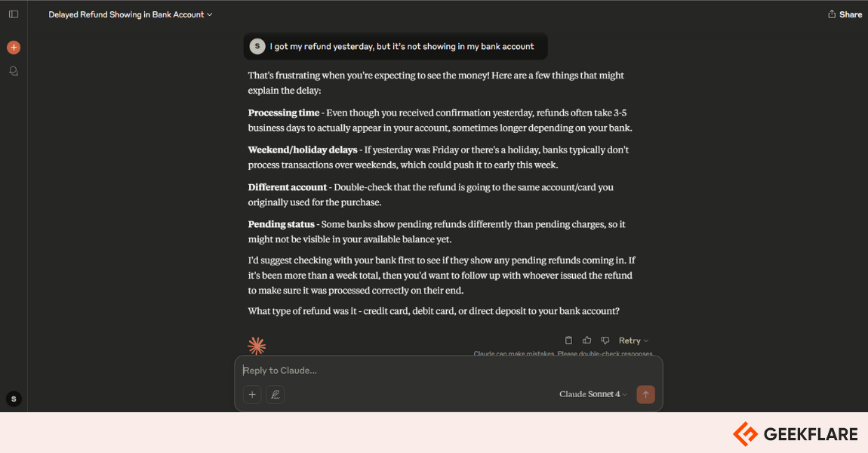
Task: Click the Geekflare logo
Action: [x=796, y=433]
